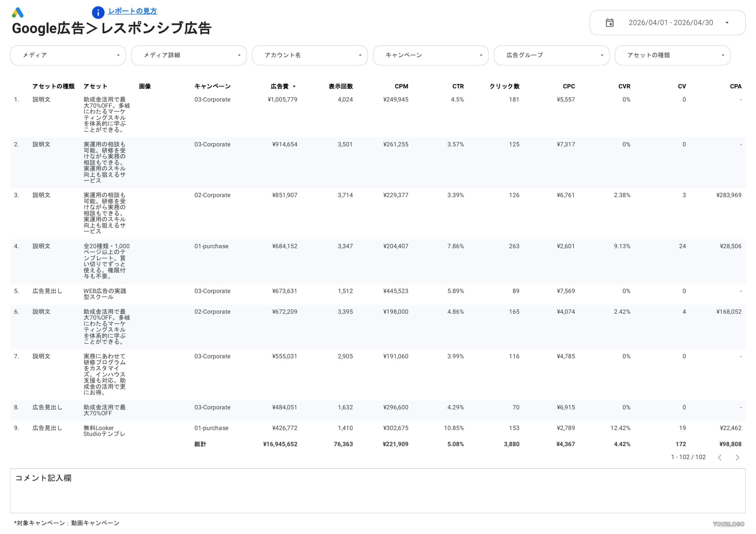Click the 263 clicks value in row 4
This screenshot has width=756, height=534.
(514, 246)
